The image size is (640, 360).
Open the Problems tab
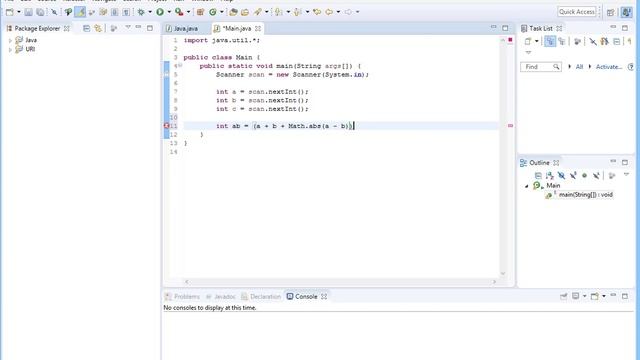pyautogui.click(x=182, y=297)
